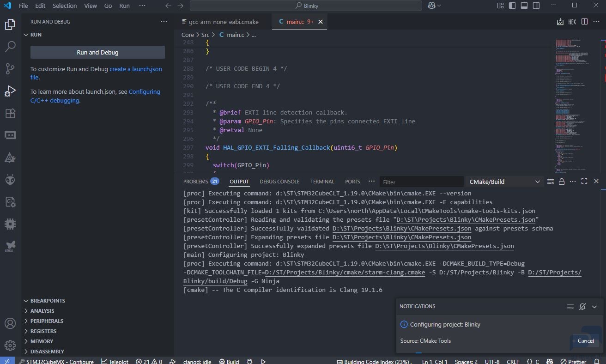Switch to the TERMINAL panel tab
Viewport: 606px width, 364px height.
tap(322, 182)
